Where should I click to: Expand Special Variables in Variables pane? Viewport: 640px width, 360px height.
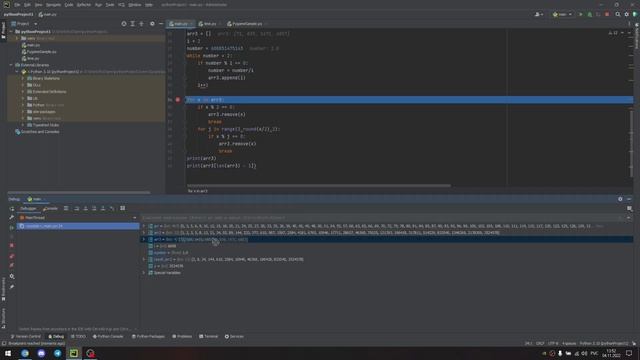pos(144,273)
